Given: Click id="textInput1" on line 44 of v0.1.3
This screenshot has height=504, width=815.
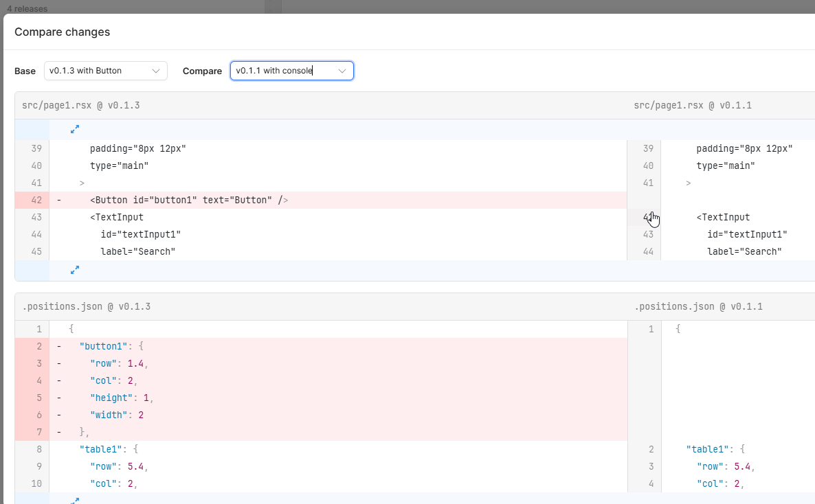Looking at the screenshot, I should point(141,234).
